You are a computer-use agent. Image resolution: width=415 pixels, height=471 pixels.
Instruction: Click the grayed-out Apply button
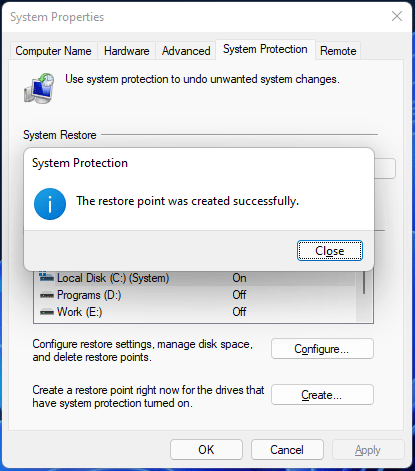point(368,450)
